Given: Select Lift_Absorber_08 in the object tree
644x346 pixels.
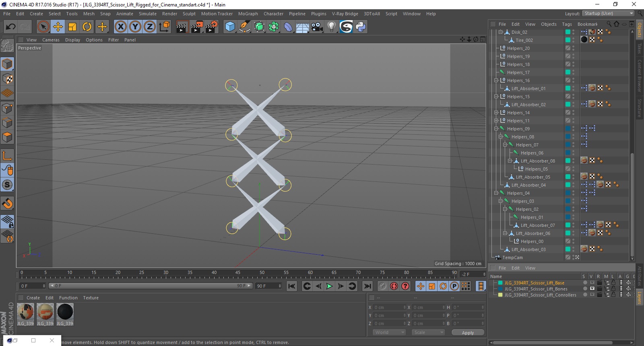Looking at the screenshot, I should (538, 161).
